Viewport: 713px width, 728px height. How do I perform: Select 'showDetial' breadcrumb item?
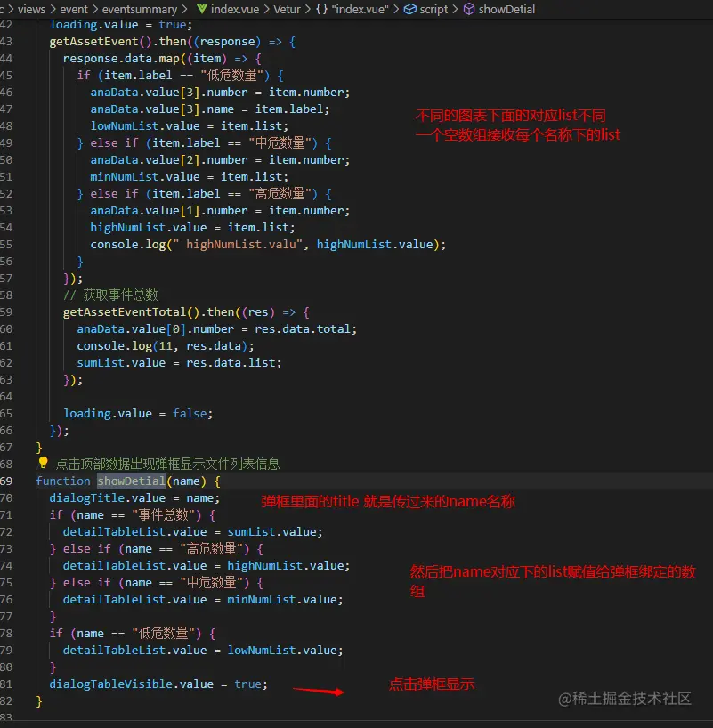click(506, 9)
